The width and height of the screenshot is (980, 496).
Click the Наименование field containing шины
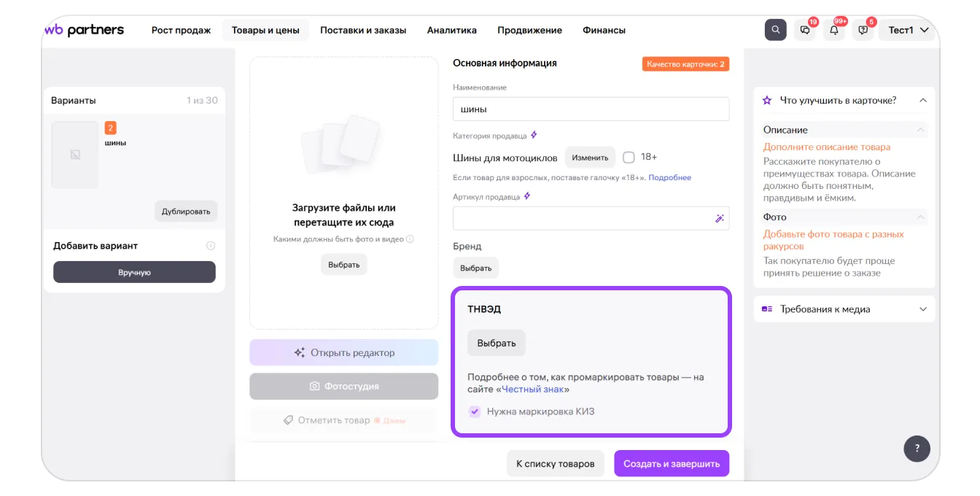[591, 109]
